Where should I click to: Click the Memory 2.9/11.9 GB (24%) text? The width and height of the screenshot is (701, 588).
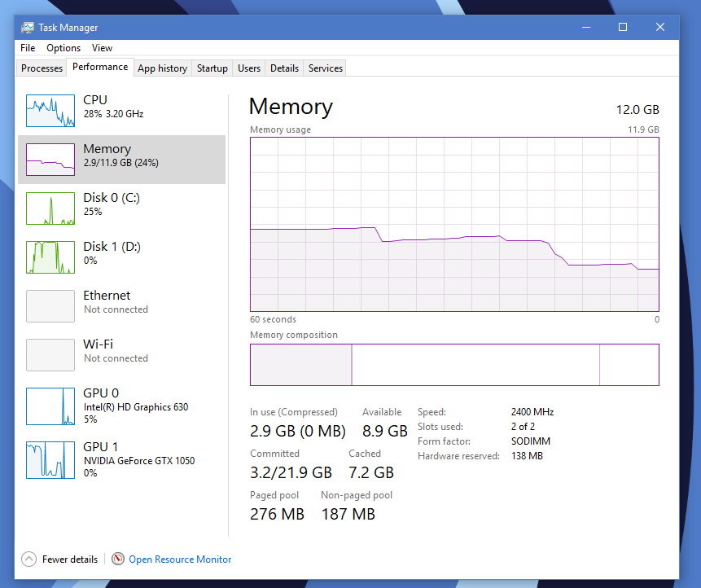click(121, 163)
